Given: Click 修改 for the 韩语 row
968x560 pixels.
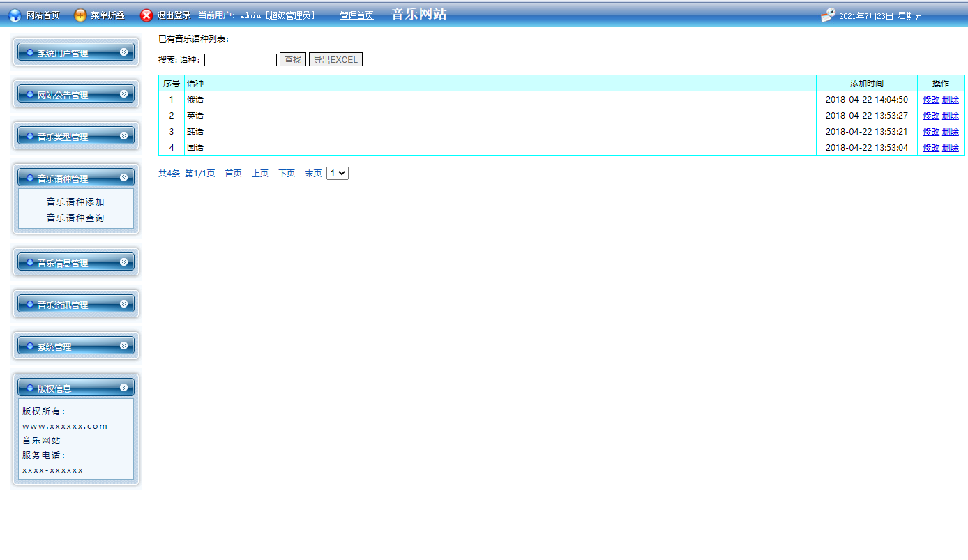Looking at the screenshot, I should (x=931, y=131).
